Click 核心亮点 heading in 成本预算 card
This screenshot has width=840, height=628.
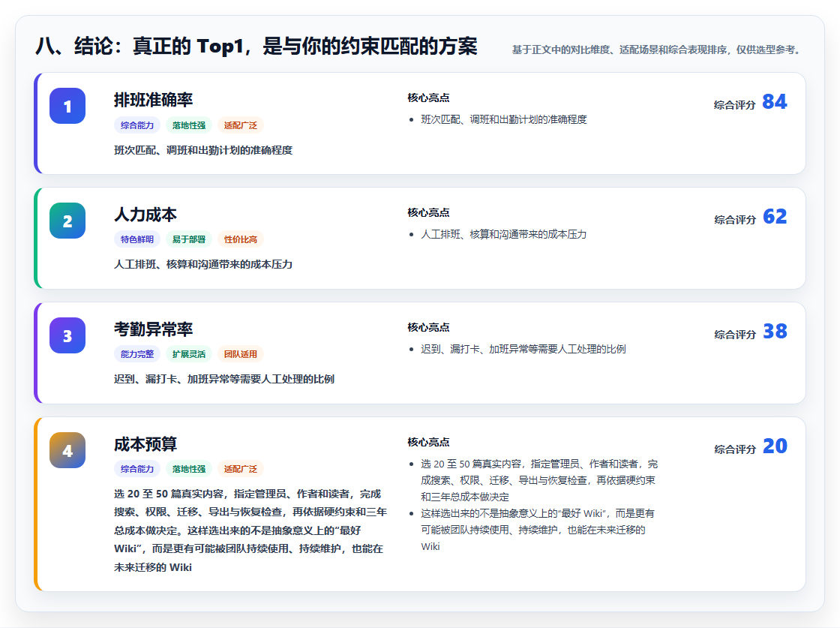[428, 442]
